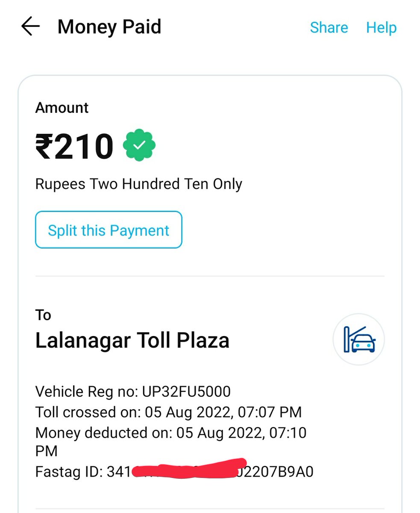Tap the toll plaza car icon
Image resolution: width=420 pixels, height=513 pixels.
[x=359, y=339]
